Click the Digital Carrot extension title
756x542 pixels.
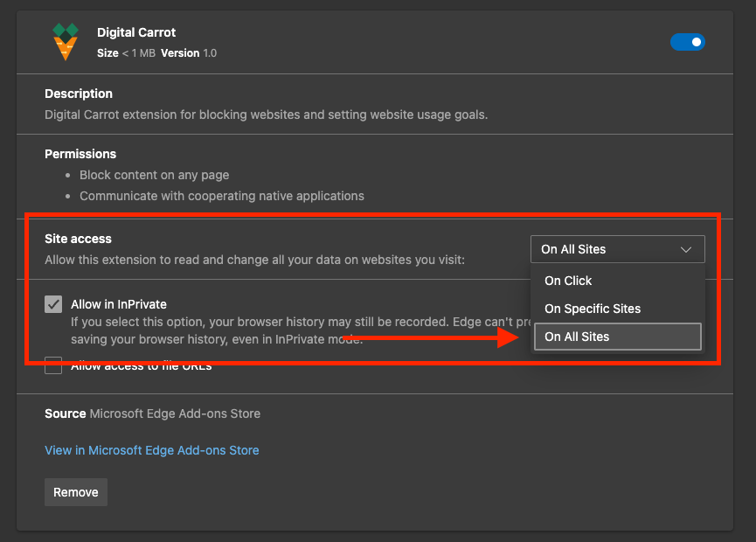click(x=136, y=32)
